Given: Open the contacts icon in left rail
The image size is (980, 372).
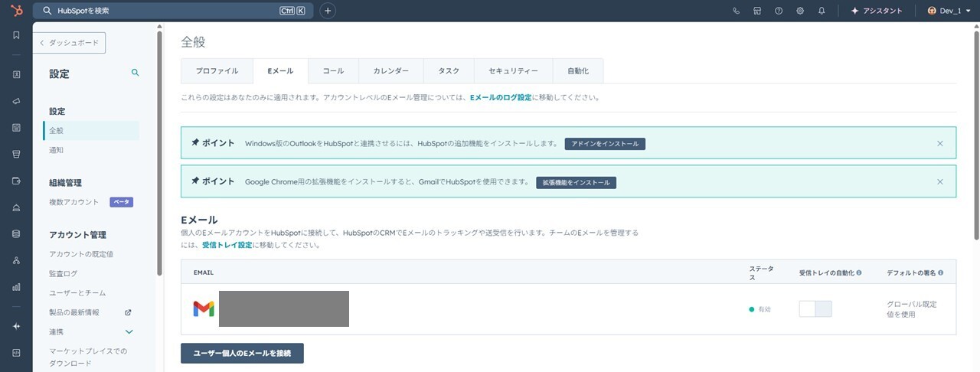Looking at the screenshot, I should point(16,74).
